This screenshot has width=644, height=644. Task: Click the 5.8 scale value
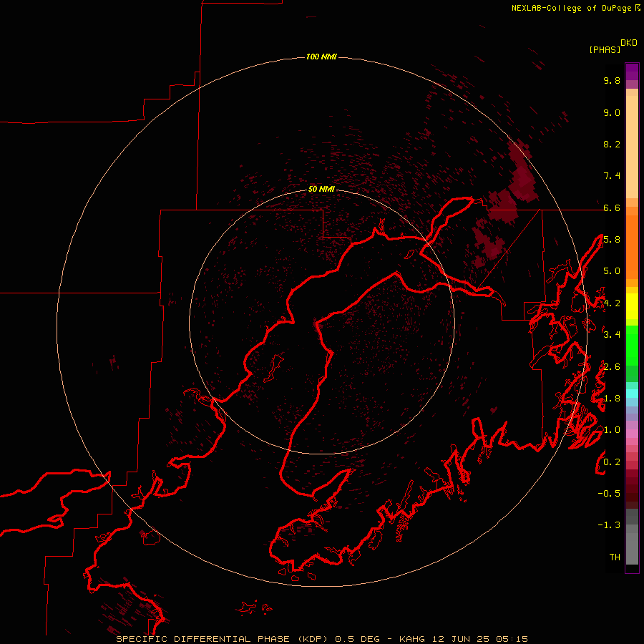tap(612, 240)
